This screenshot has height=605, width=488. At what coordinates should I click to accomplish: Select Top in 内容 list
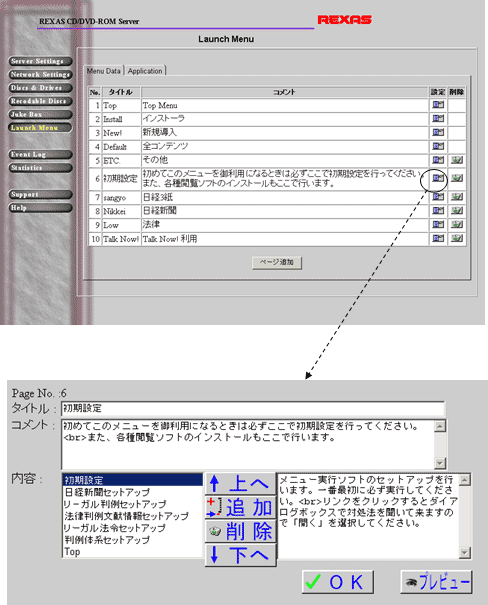tap(132, 552)
